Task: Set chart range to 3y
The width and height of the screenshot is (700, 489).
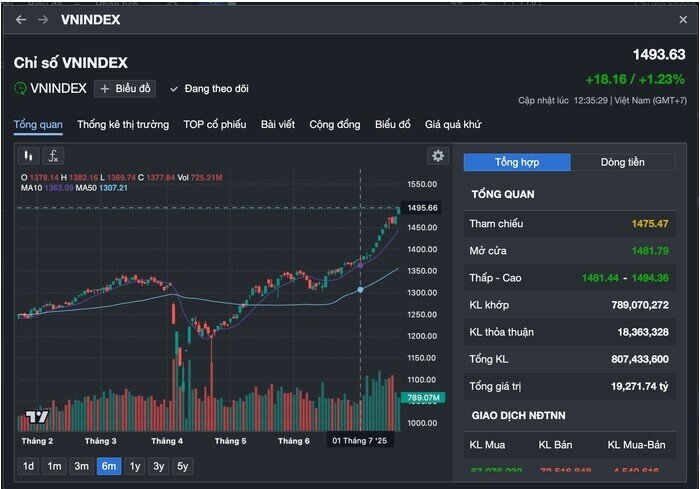Action: pyautogui.click(x=158, y=466)
